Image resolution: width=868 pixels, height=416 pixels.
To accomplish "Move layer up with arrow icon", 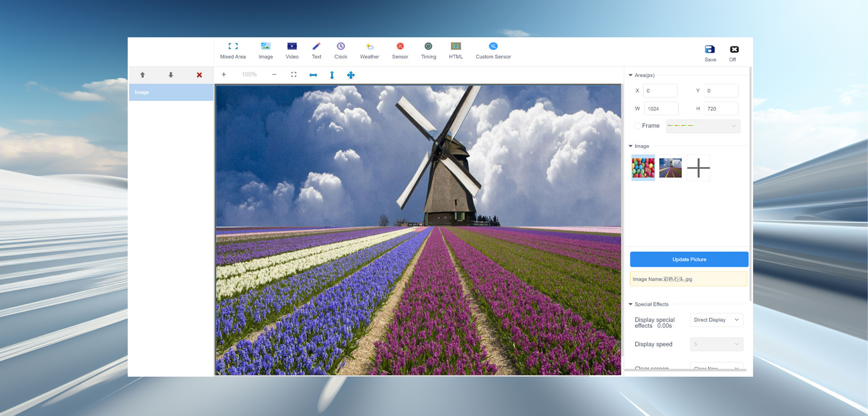I will (142, 75).
